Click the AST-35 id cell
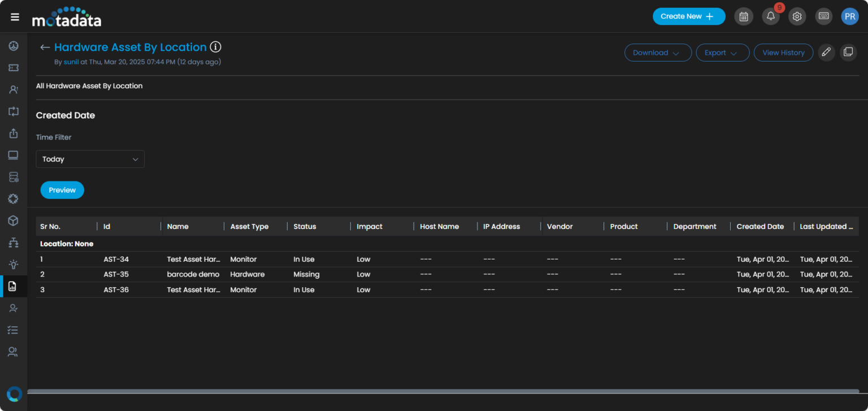Image resolution: width=868 pixels, height=411 pixels. click(116, 274)
